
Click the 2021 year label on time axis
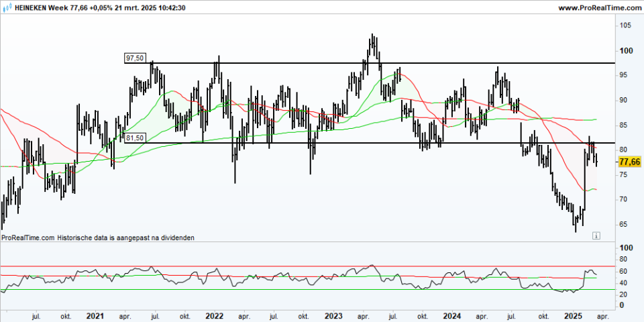[95, 316]
